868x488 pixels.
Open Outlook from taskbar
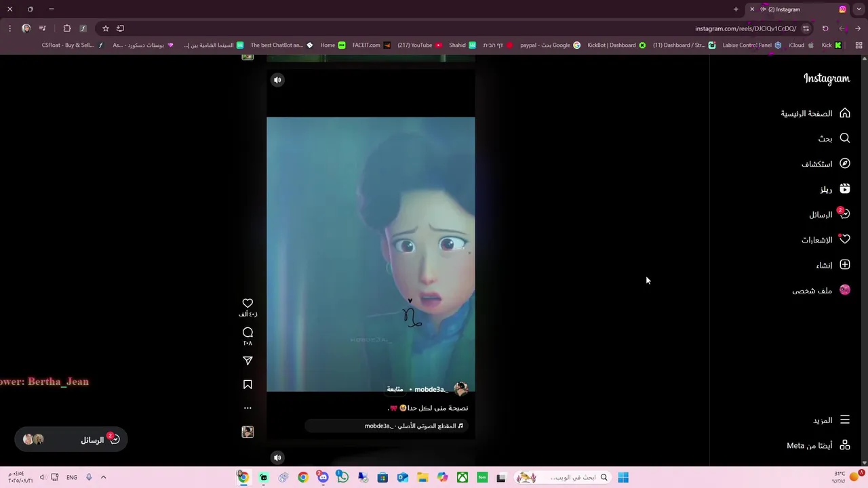tap(403, 477)
